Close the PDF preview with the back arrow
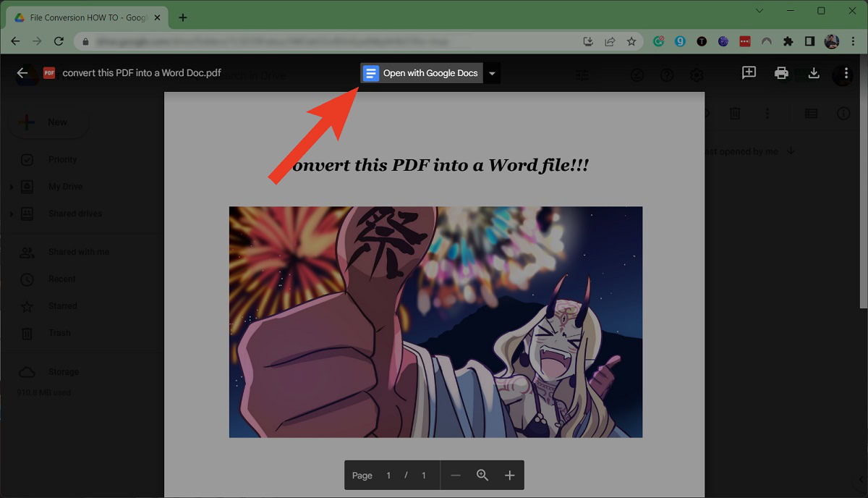Image resolution: width=868 pixels, height=498 pixels. 22,73
